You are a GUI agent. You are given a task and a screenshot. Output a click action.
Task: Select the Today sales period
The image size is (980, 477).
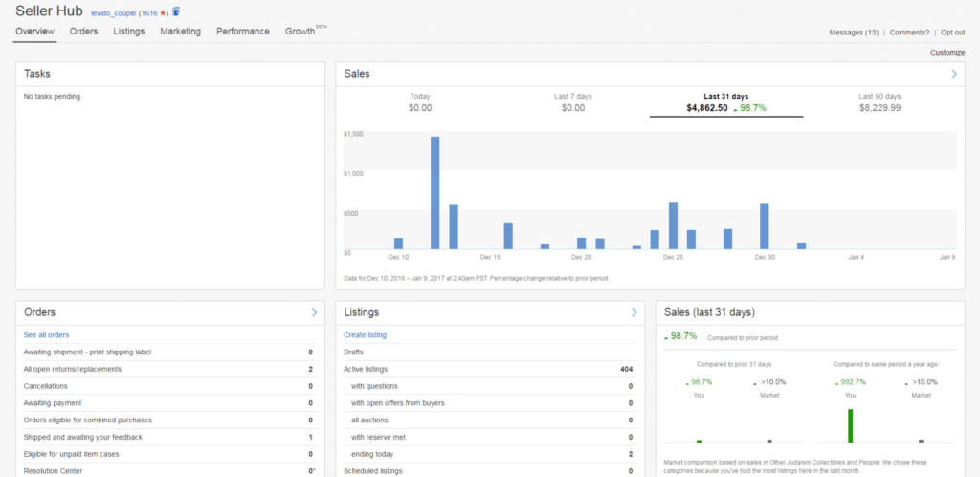click(420, 102)
